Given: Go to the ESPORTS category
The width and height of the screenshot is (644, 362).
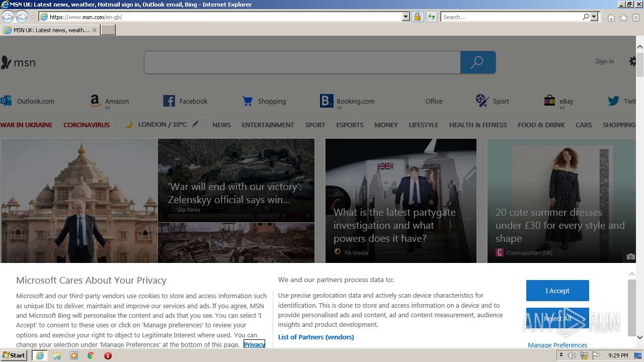Looking at the screenshot, I should pos(350,125).
